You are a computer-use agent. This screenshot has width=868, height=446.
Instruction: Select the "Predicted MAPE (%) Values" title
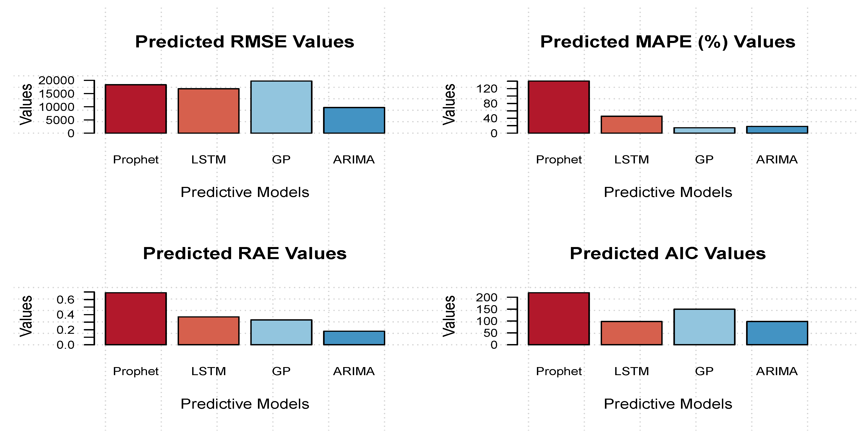click(x=668, y=42)
